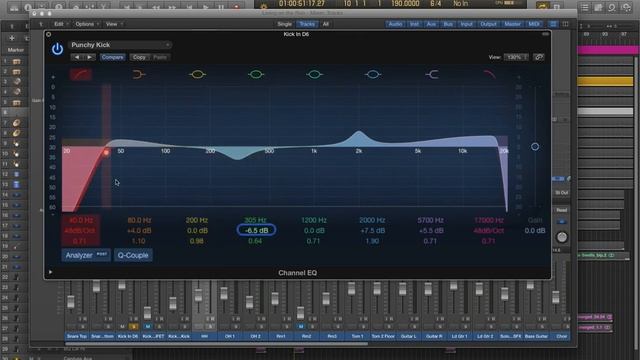This screenshot has height=360, width=640.
Task: Click the -6.5 dB gain field
Action: 256,230
